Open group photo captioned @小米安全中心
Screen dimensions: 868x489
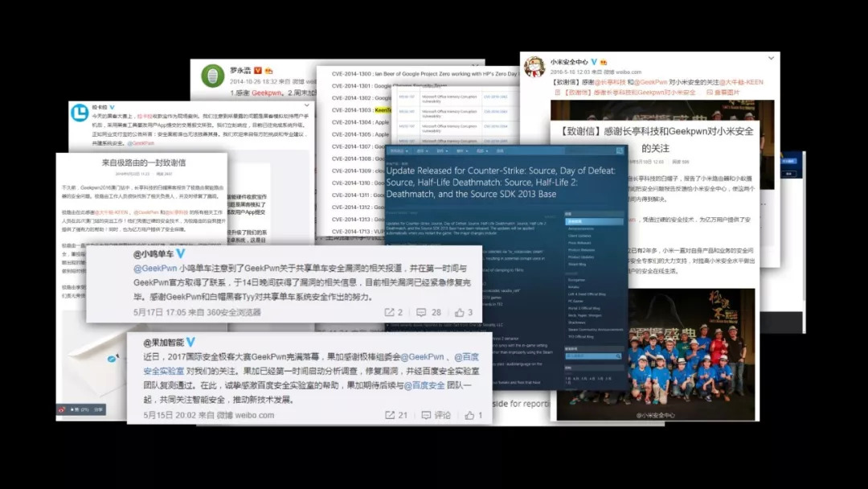[656, 355]
